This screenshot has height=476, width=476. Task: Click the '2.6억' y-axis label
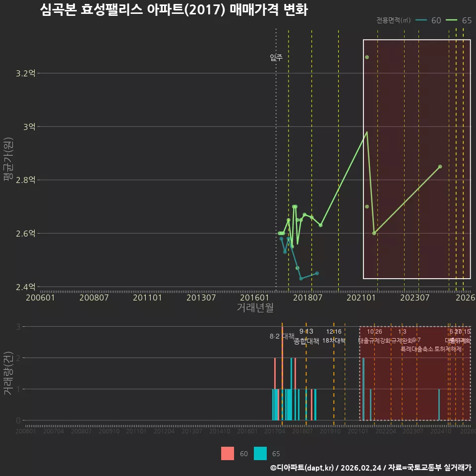click(x=25, y=234)
